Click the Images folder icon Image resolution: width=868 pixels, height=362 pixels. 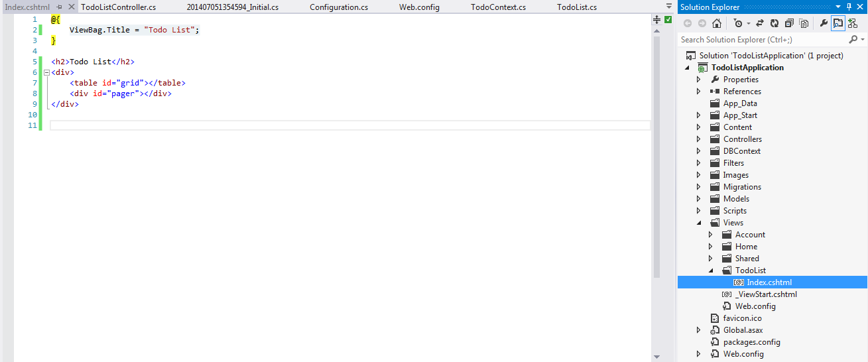(x=715, y=175)
